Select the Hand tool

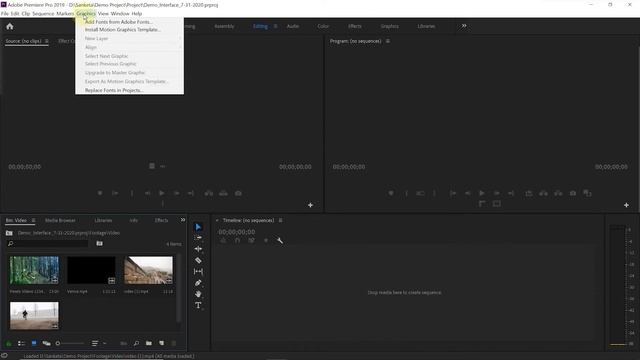coord(198,294)
